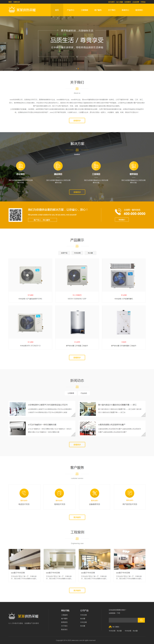
Task: Click 查看更多 button under About us
Action: tap(77, 120)
